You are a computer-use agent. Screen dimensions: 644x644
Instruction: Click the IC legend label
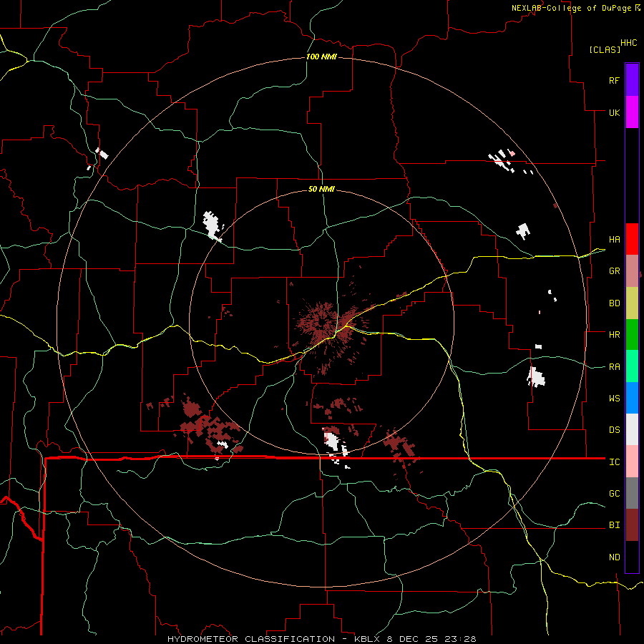pos(614,462)
